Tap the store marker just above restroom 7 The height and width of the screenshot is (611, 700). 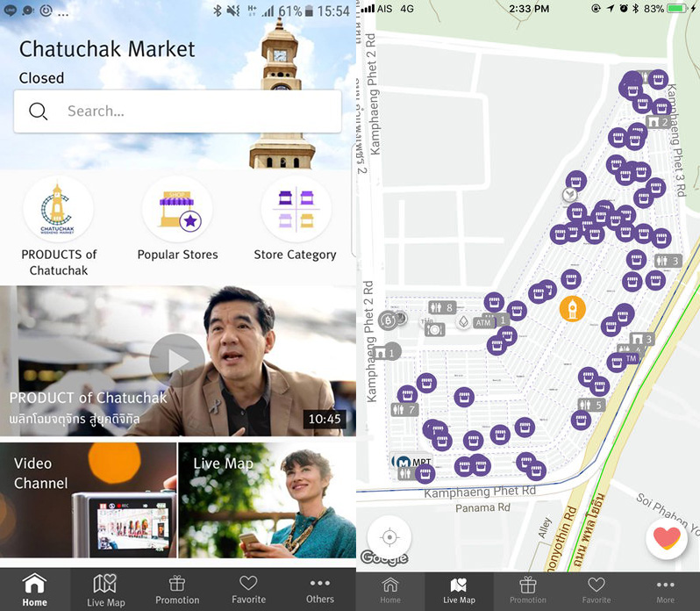coord(407,395)
